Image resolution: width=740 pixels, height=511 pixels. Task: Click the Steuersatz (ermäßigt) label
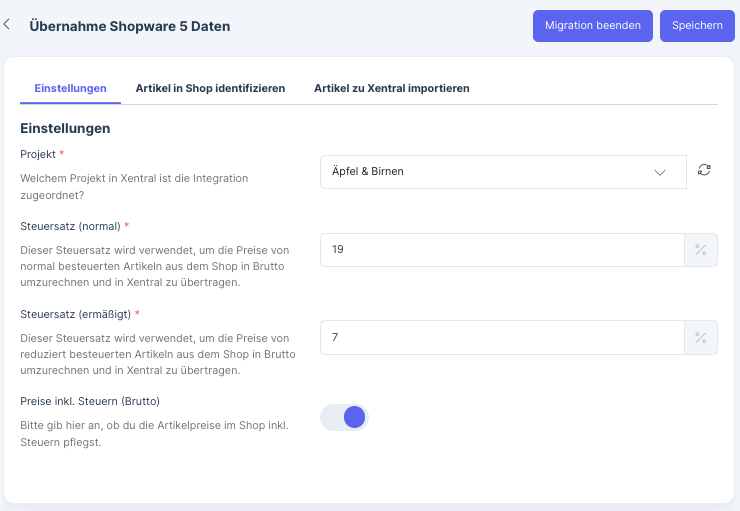click(x=74, y=314)
